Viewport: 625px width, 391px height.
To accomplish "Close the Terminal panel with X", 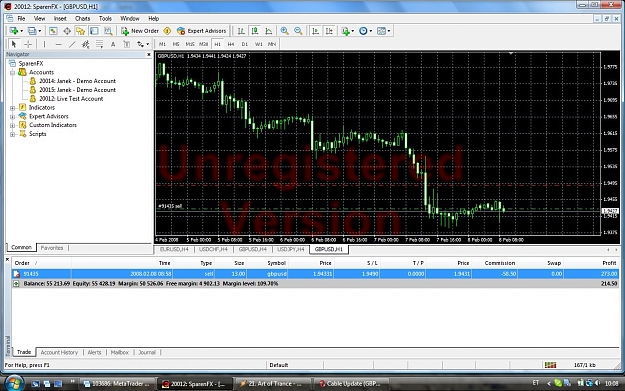I will (x=7, y=259).
